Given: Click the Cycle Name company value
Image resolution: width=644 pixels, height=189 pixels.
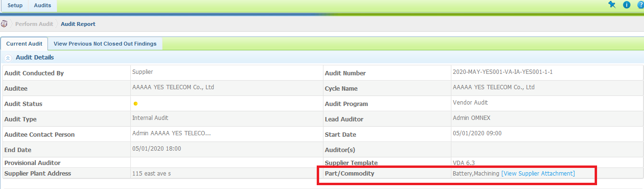Looking at the screenshot, I should pyautogui.click(x=494, y=87).
